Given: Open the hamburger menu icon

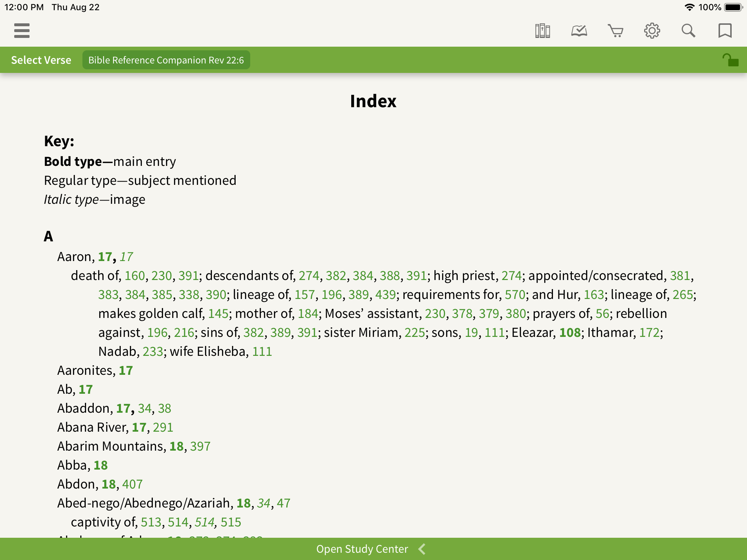Looking at the screenshot, I should [22, 31].
